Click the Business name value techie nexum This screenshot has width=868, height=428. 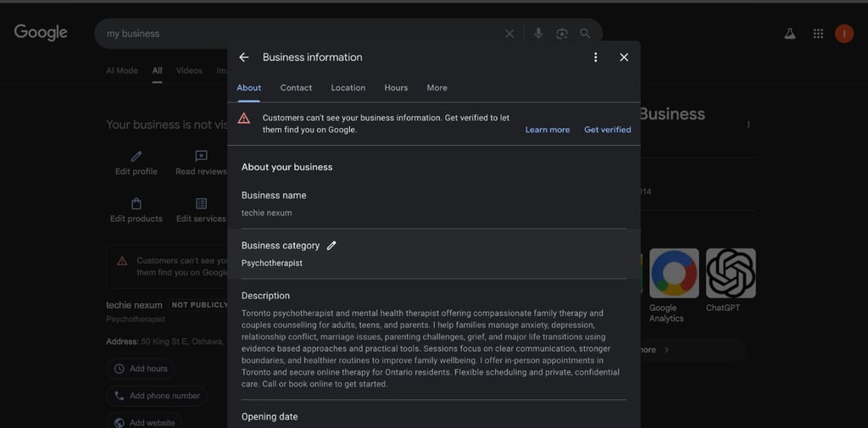(x=267, y=213)
